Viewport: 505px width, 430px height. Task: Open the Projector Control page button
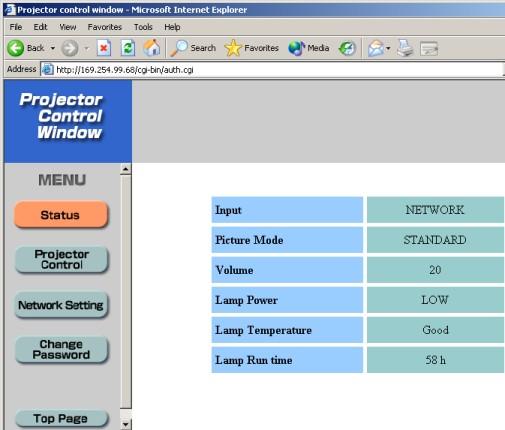[62, 259]
